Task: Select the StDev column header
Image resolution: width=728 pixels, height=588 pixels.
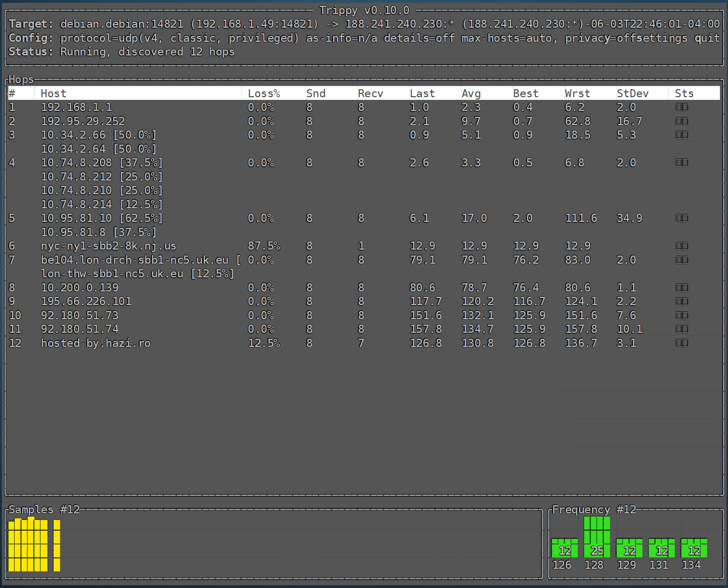Action: coord(632,94)
